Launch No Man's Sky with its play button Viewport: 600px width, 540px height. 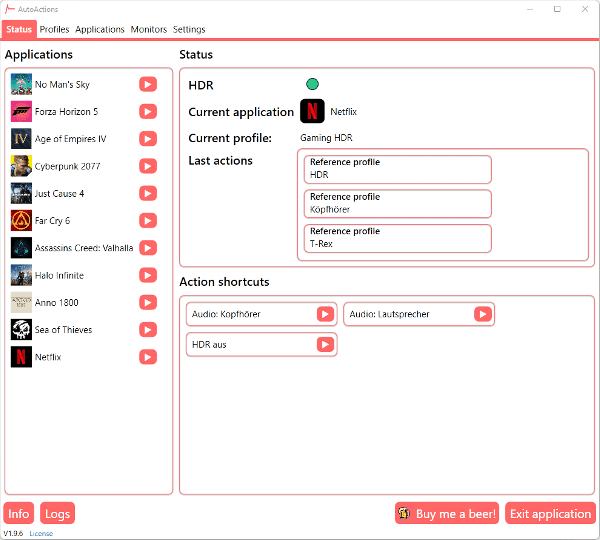click(x=148, y=85)
